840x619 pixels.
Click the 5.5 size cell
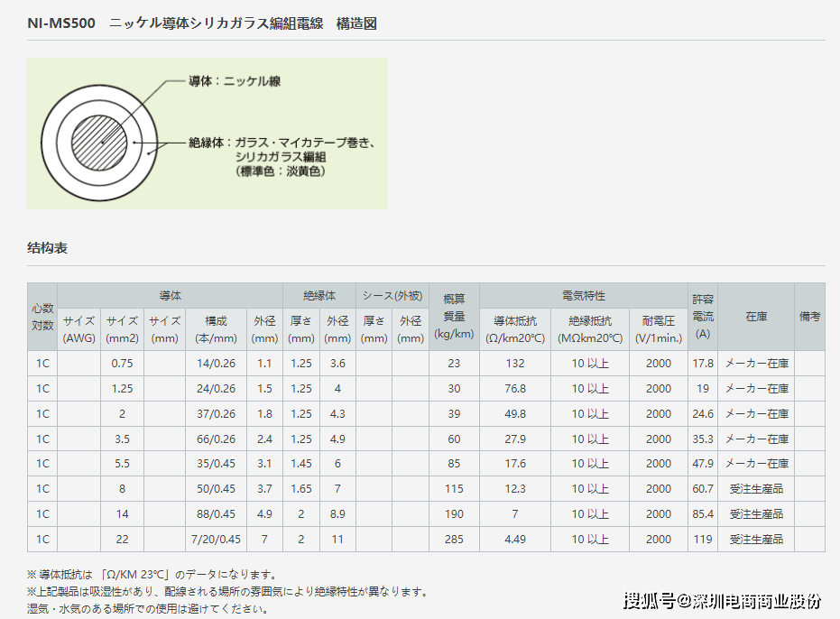click(122, 464)
